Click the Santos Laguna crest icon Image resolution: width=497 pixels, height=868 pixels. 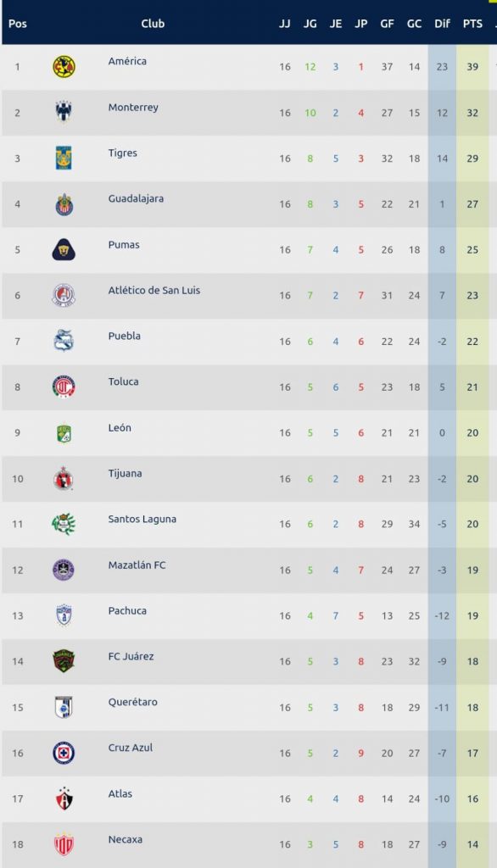[64, 524]
